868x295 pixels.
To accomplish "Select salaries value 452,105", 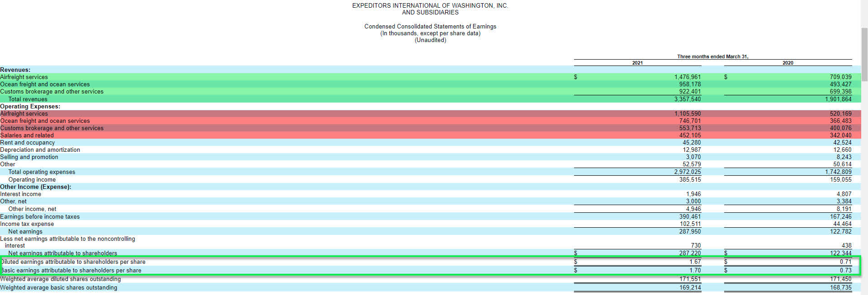I will point(690,136).
